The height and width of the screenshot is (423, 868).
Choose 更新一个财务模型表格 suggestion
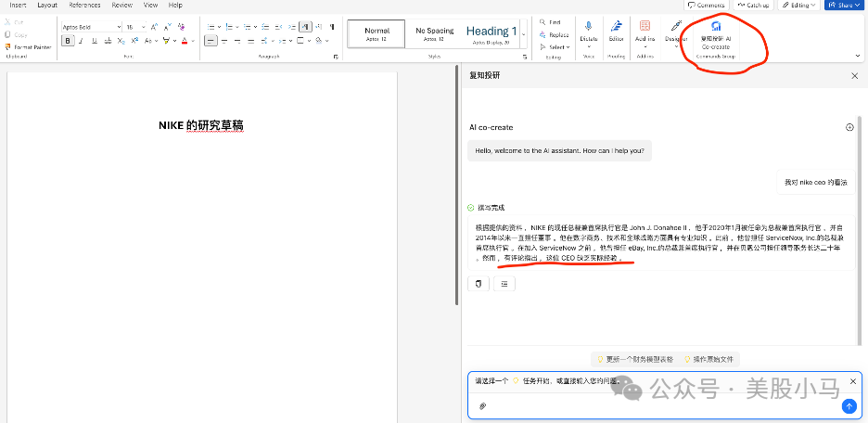tap(634, 359)
